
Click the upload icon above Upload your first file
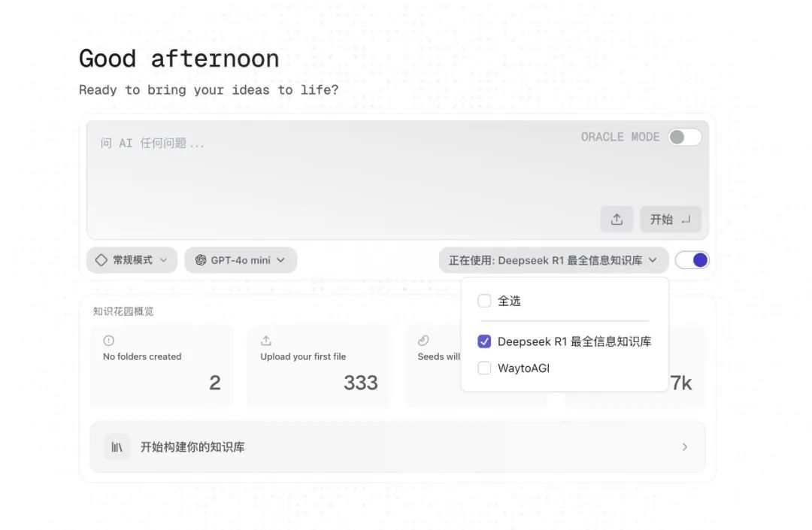coord(266,340)
